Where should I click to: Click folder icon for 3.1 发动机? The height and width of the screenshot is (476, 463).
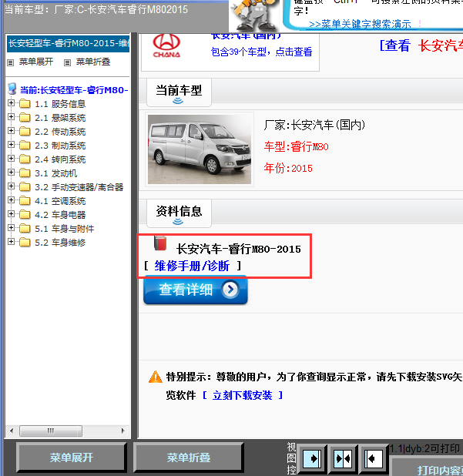point(25,173)
